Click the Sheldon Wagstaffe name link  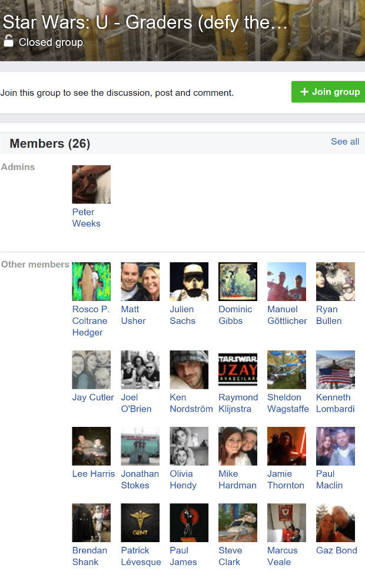288,403
